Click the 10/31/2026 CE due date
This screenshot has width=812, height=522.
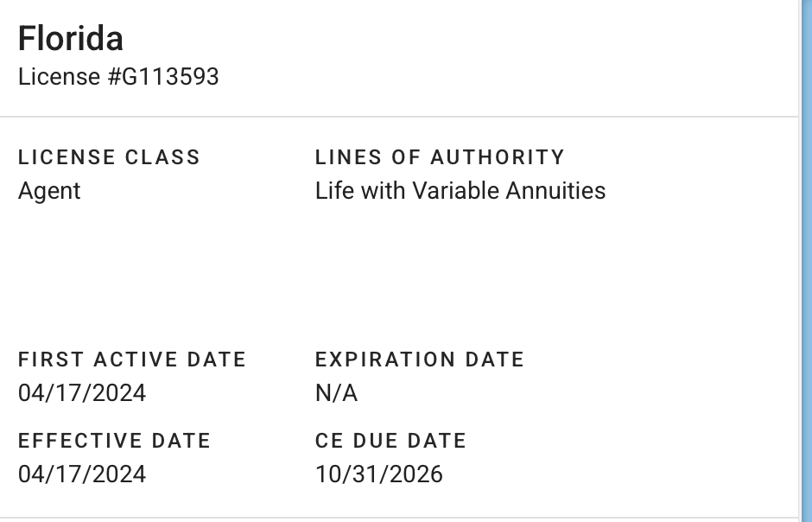coord(378,474)
